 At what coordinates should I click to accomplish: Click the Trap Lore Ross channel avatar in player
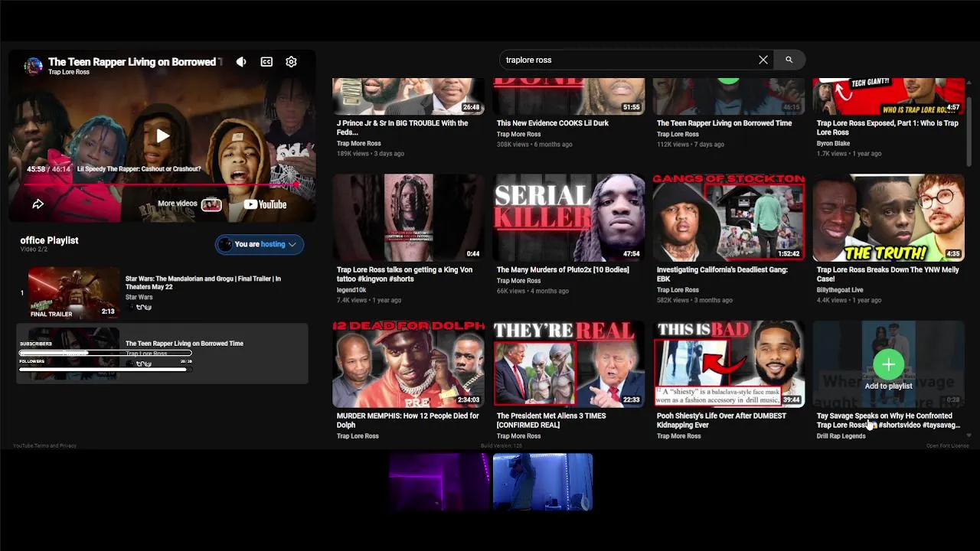click(33, 66)
